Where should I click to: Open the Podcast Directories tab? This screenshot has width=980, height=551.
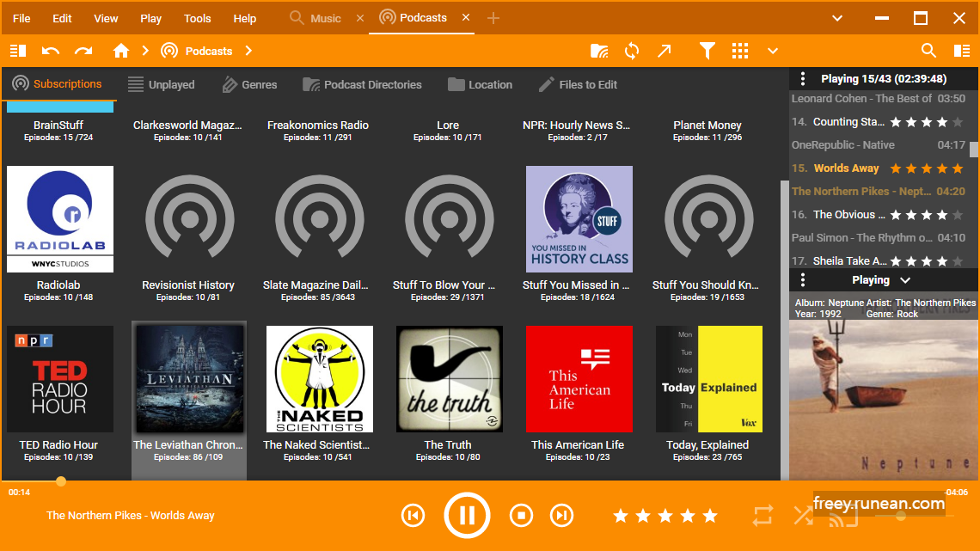(x=362, y=84)
